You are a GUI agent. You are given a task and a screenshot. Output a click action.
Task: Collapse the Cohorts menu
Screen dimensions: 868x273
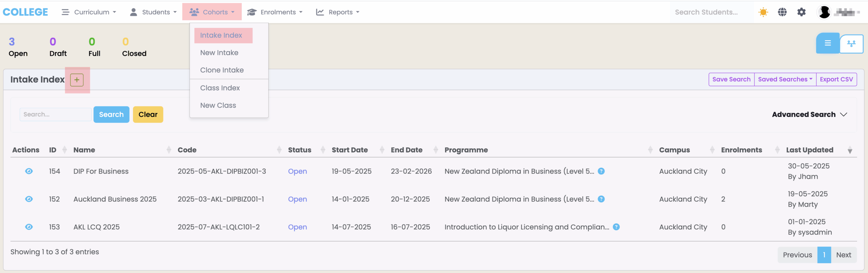212,12
